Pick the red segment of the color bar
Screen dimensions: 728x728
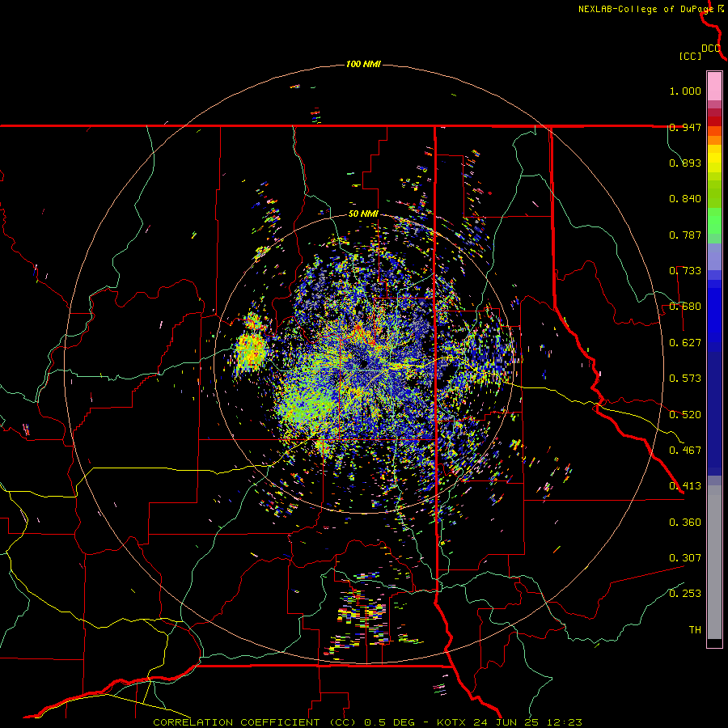coord(714,121)
